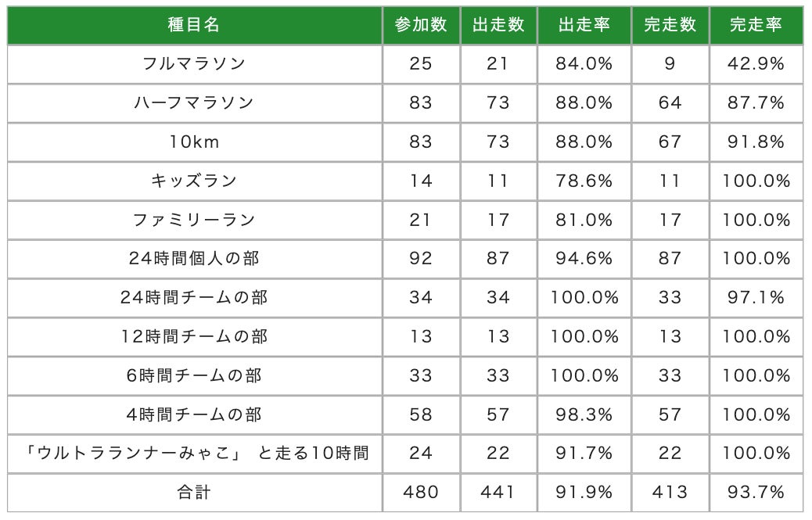Select the total participants value 480

[x=421, y=492]
